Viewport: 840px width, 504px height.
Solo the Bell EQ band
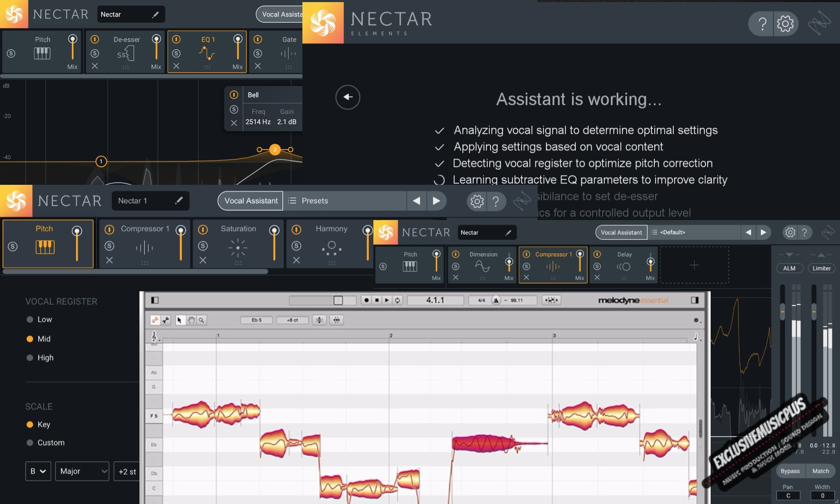[x=234, y=109]
